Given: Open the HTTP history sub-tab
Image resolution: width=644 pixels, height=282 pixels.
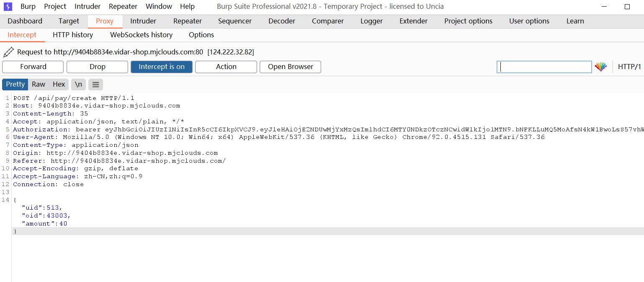Looking at the screenshot, I should 73,35.
